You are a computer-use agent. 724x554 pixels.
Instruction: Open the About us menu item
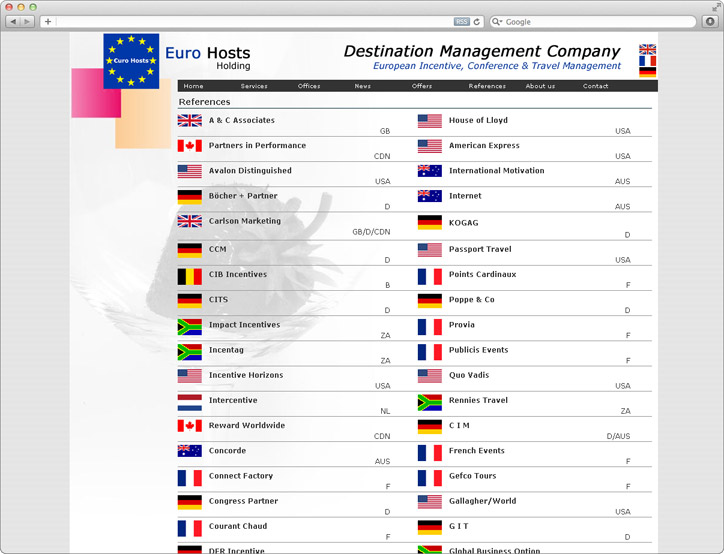tap(540, 86)
